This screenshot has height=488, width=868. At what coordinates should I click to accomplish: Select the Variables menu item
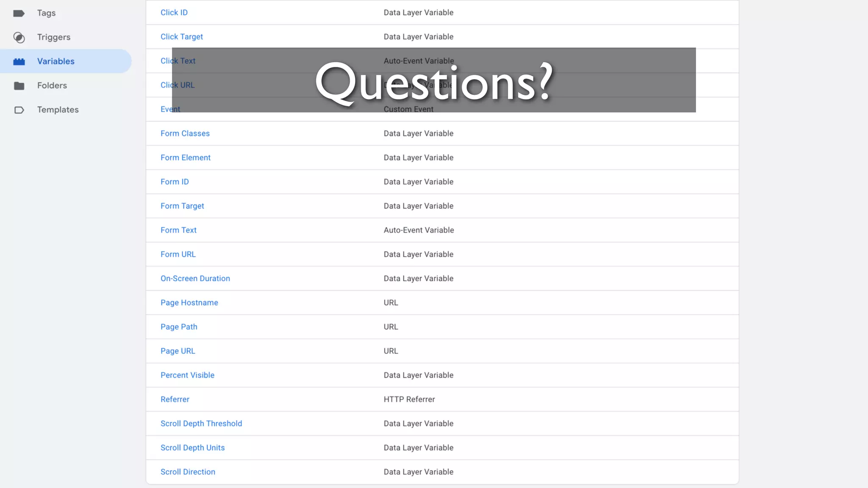[66, 61]
